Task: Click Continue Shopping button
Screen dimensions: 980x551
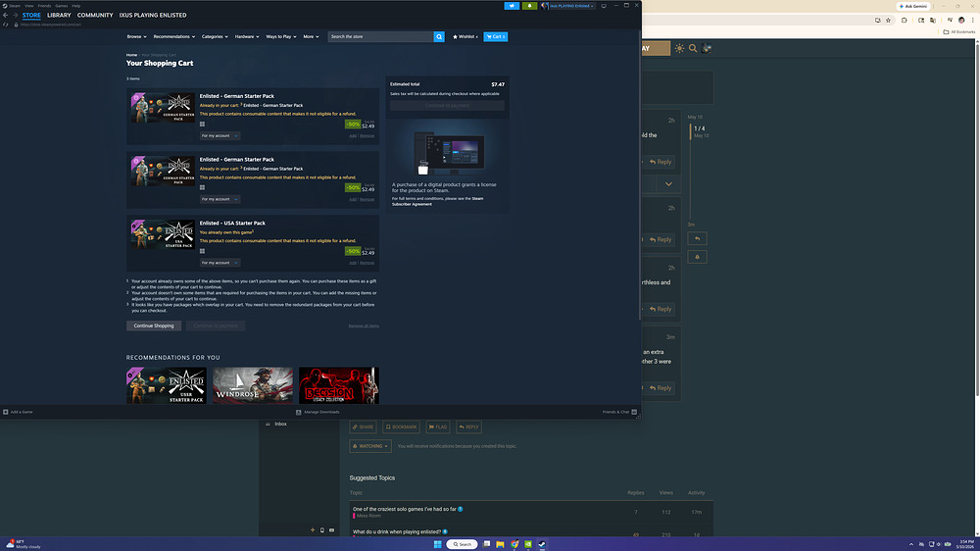Action: (x=154, y=326)
